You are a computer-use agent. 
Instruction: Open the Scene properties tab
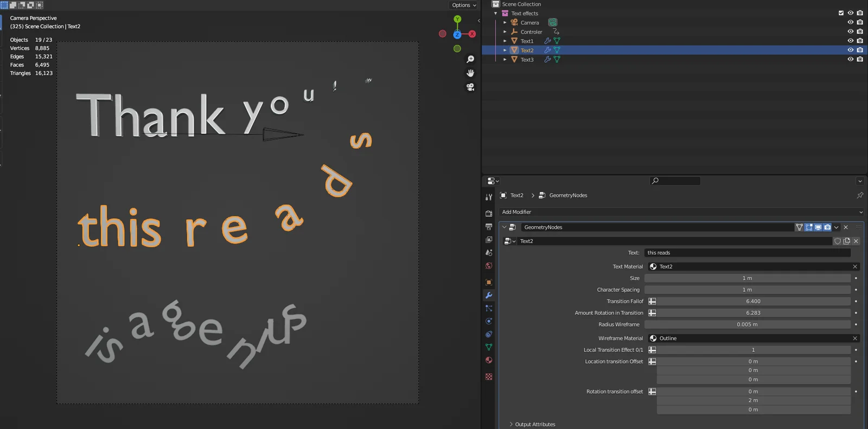(489, 253)
